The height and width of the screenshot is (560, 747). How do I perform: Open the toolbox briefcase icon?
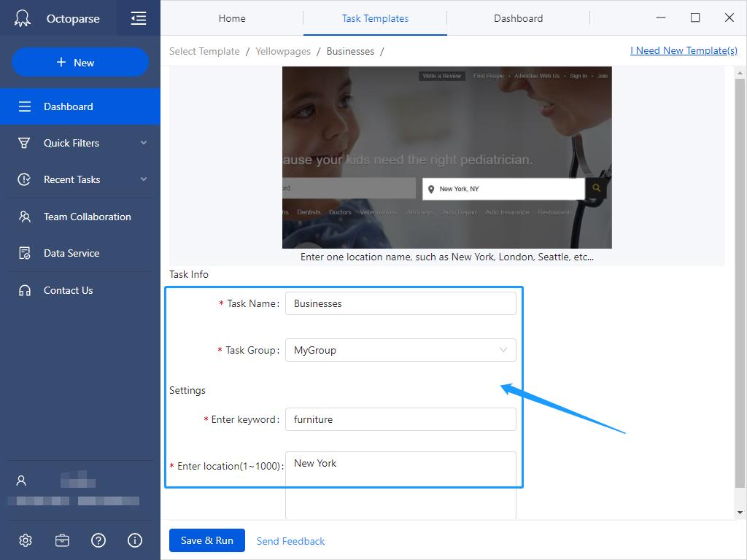[62, 540]
